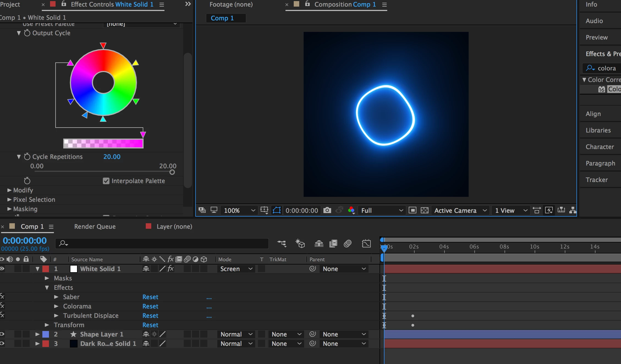Open the Character panel tab
621x364 pixels.
(x=600, y=147)
